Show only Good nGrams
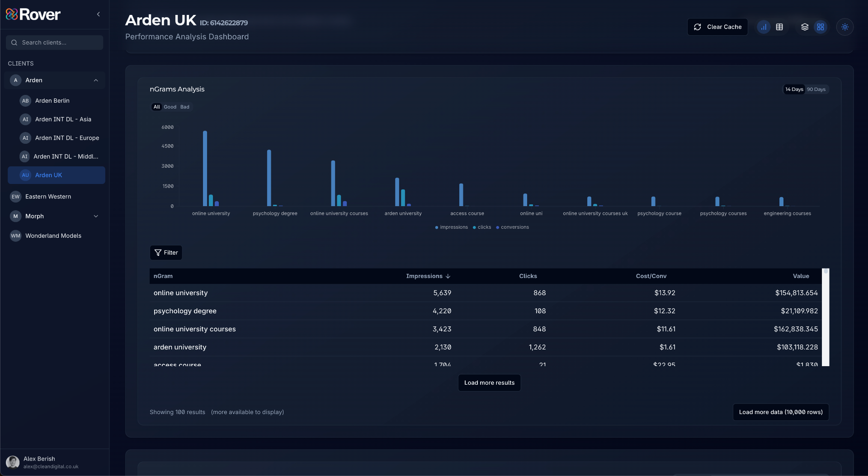This screenshot has width=868, height=476. point(170,107)
